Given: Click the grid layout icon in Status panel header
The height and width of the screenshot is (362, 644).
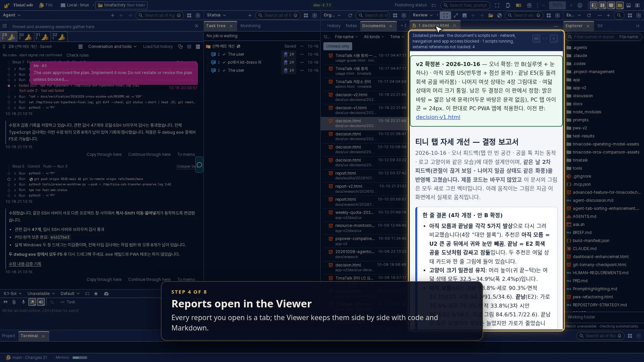Looking at the screenshot, I should (306, 15).
